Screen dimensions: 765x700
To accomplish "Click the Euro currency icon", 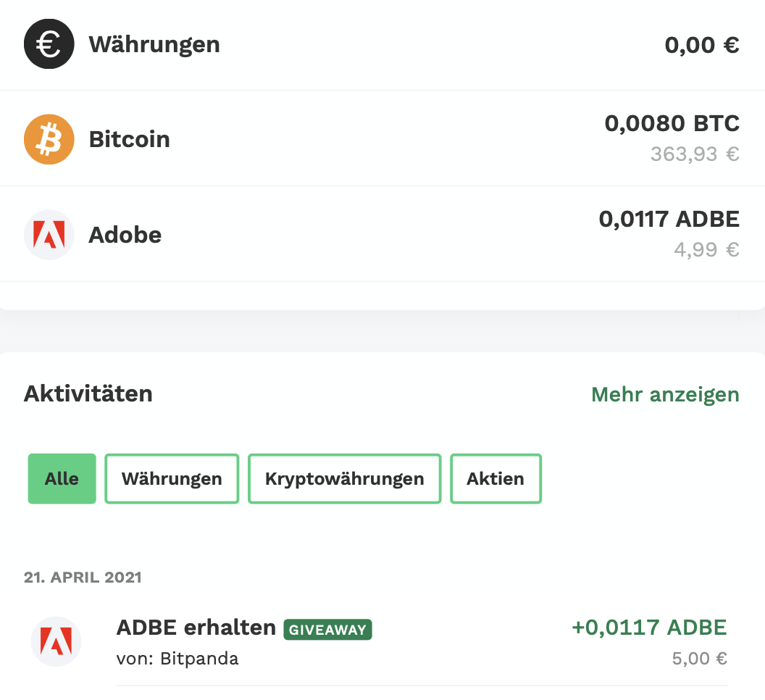I will (49, 43).
